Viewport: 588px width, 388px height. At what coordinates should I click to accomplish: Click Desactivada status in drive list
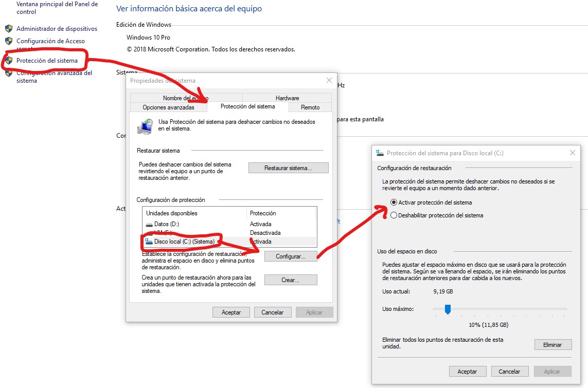(265, 233)
